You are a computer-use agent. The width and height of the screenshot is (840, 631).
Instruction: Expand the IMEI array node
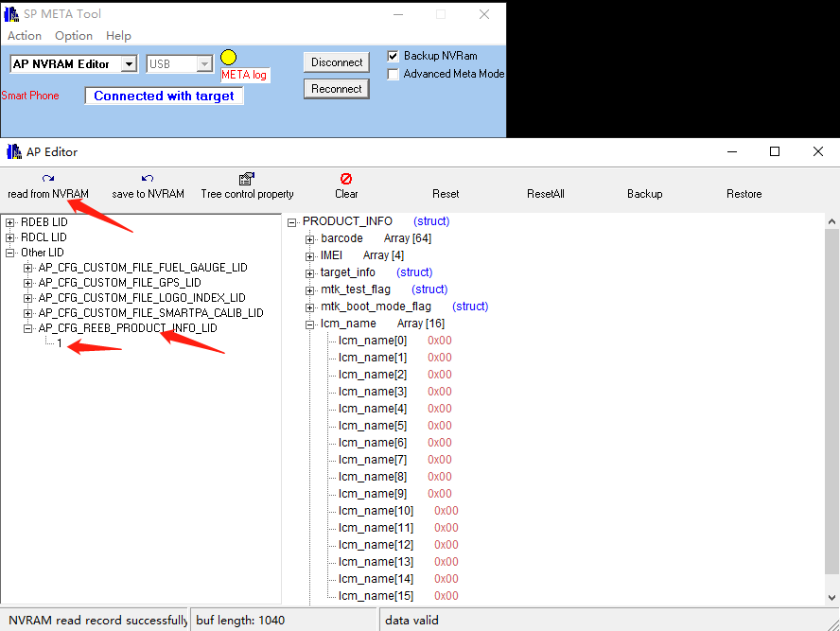click(309, 255)
